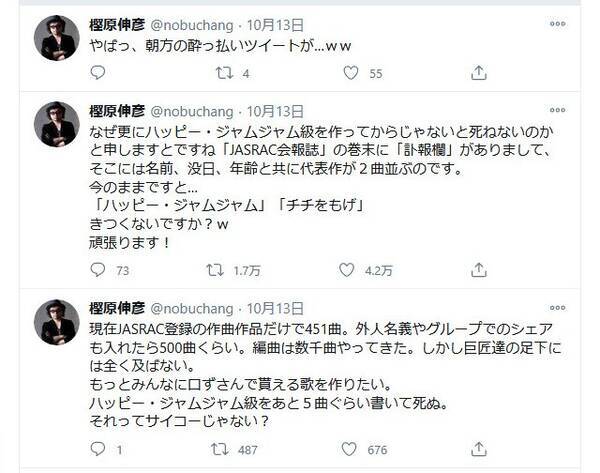The image size is (600, 473).
Task: Share the first tweet about 酔っ払いツイート
Action: pos(478,73)
